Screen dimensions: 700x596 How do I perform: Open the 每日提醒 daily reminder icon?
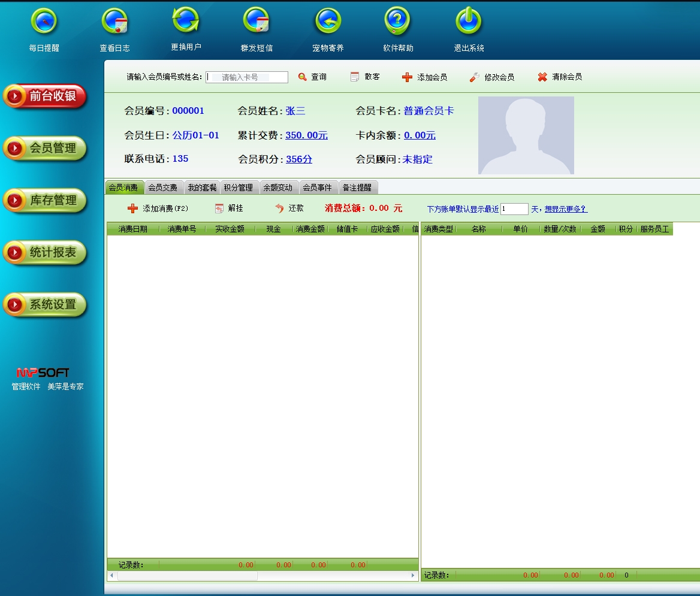(44, 22)
